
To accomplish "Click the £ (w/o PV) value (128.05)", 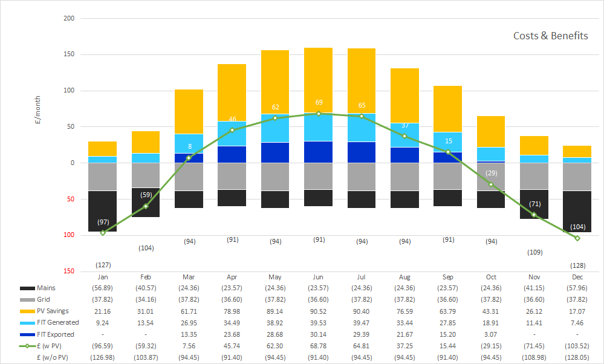I will point(577,357).
